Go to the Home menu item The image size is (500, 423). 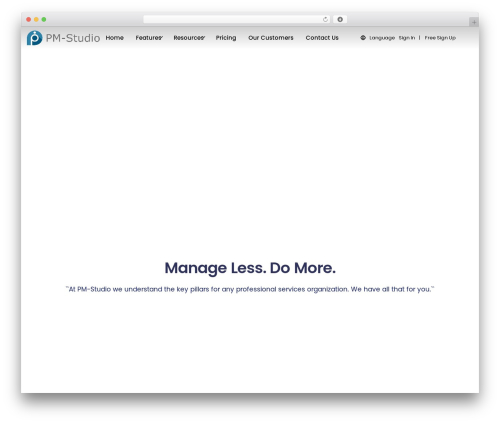pos(115,38)
